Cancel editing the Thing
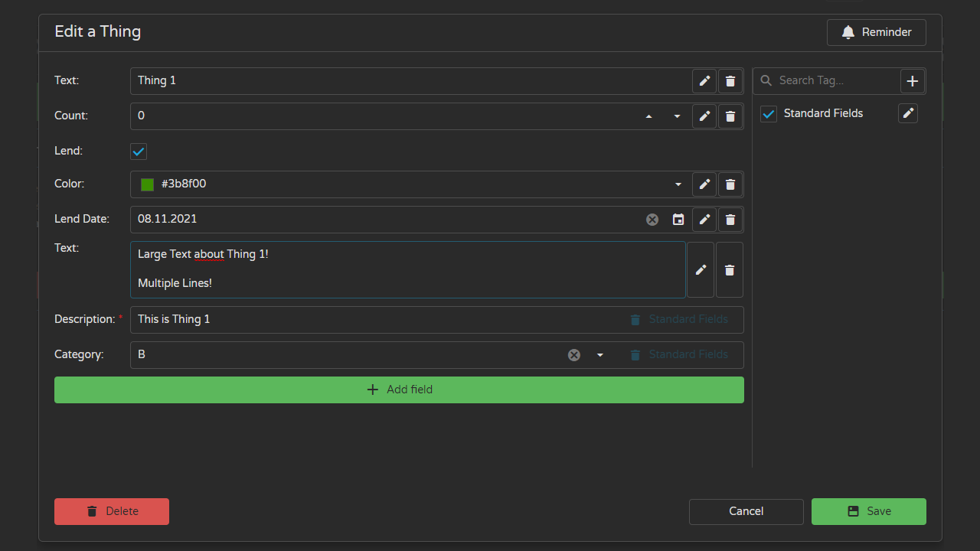980x551 pixels. [746, 511]
